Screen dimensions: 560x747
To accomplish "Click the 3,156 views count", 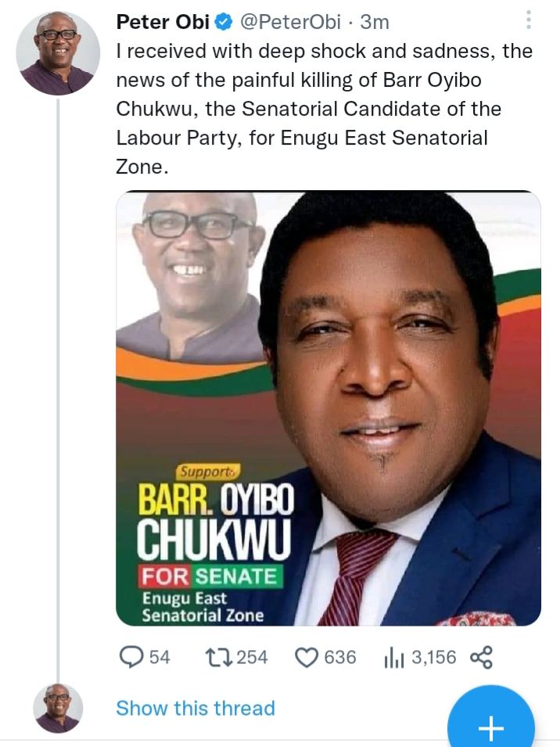I will pyautogui.click(x=433, y=658).
